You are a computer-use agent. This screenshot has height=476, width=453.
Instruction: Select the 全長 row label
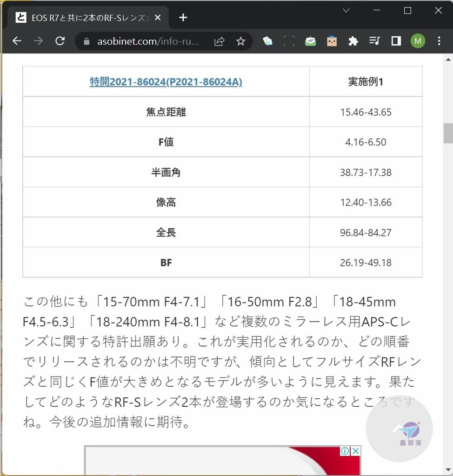click(166, 232)
